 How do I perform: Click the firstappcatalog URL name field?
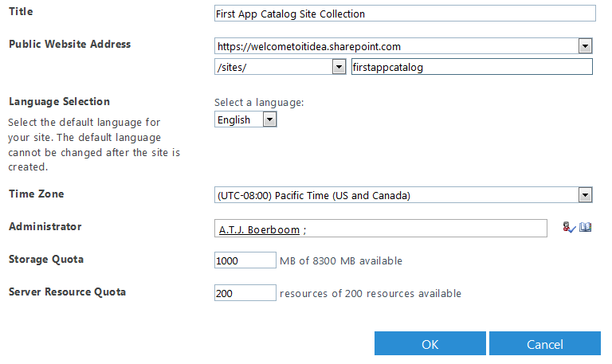click(x=472, y=67)
